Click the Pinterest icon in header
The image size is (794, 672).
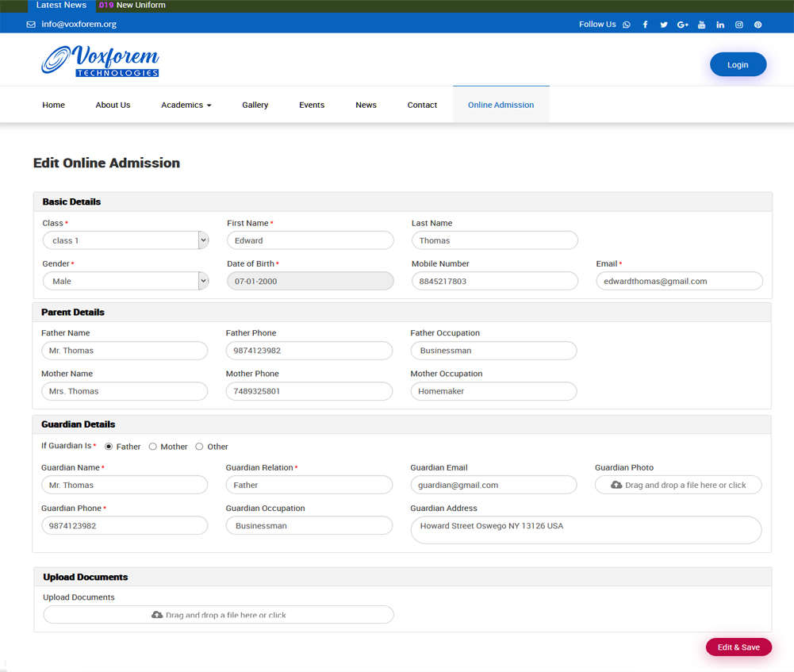(758, 25)
